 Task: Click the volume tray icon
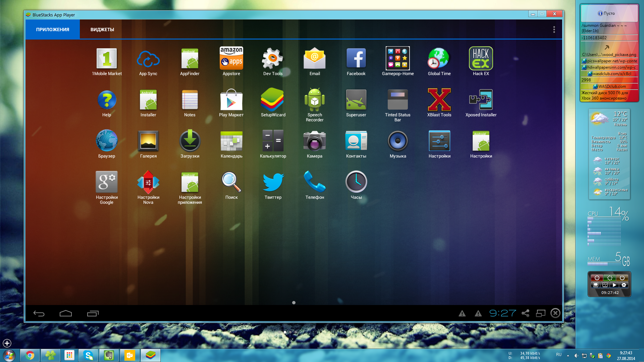click(x=576, y=356)
